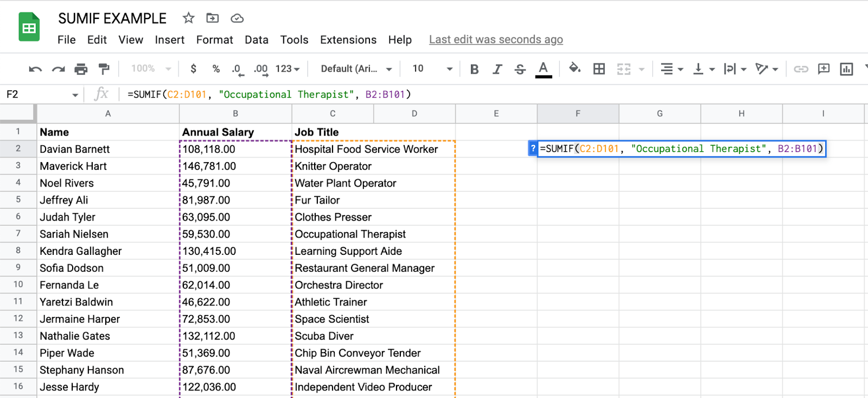This screenshot has width=868, height=398.
Task: Select salary cell 59,530.00
Action: (x=235, y=234)
